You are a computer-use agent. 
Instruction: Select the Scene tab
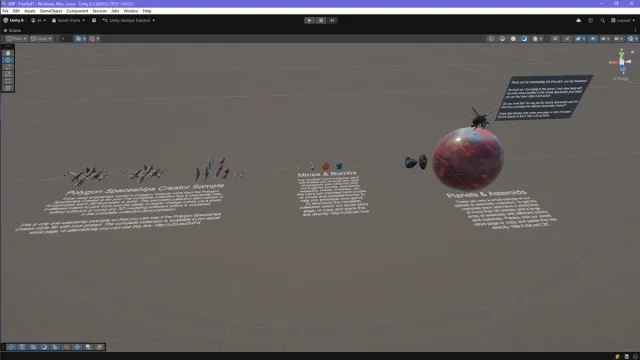(x=12, y=30)
